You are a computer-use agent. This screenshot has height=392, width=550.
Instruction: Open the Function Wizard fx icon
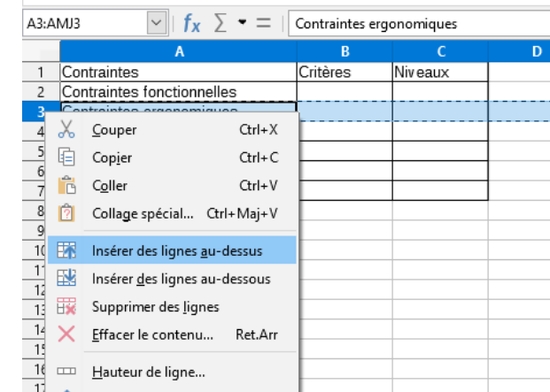pyautogui.click(x=192, y=22)
